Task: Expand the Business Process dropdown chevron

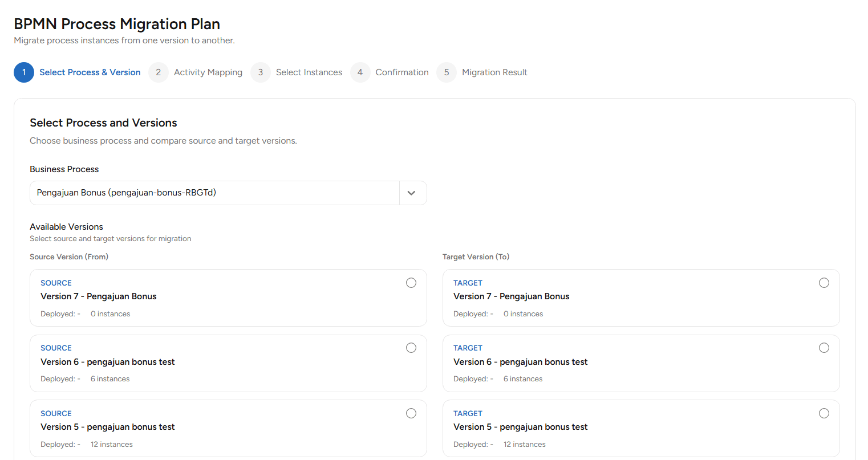Action: (412, 193)
